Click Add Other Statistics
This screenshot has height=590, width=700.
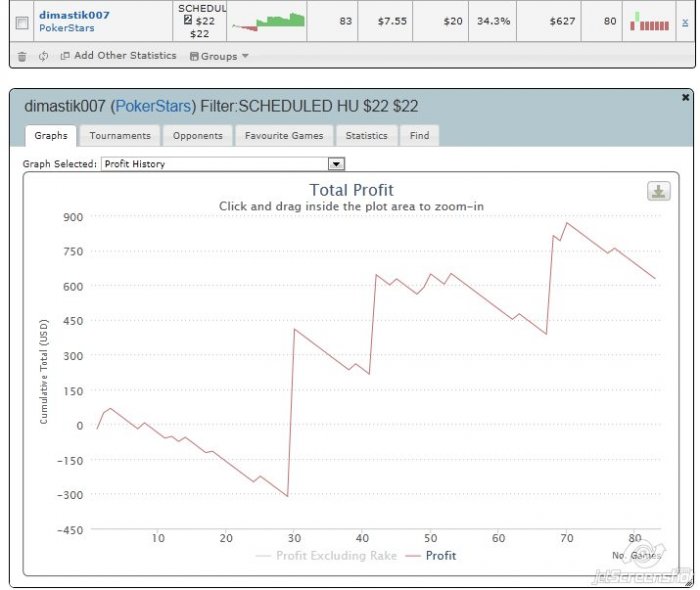point(119,55)
